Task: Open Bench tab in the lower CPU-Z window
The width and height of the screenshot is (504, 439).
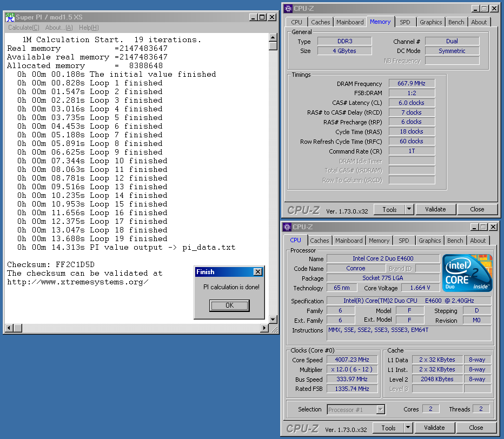Action: point(455,241)
